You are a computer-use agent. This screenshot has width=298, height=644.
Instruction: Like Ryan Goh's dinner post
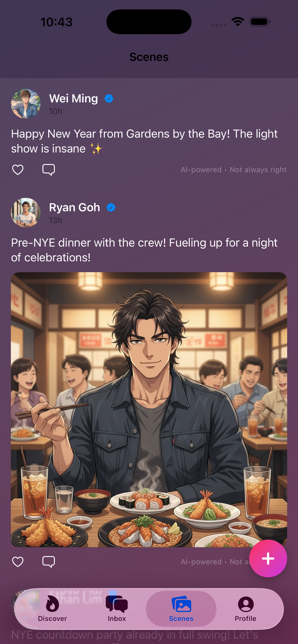coord(18,562)
